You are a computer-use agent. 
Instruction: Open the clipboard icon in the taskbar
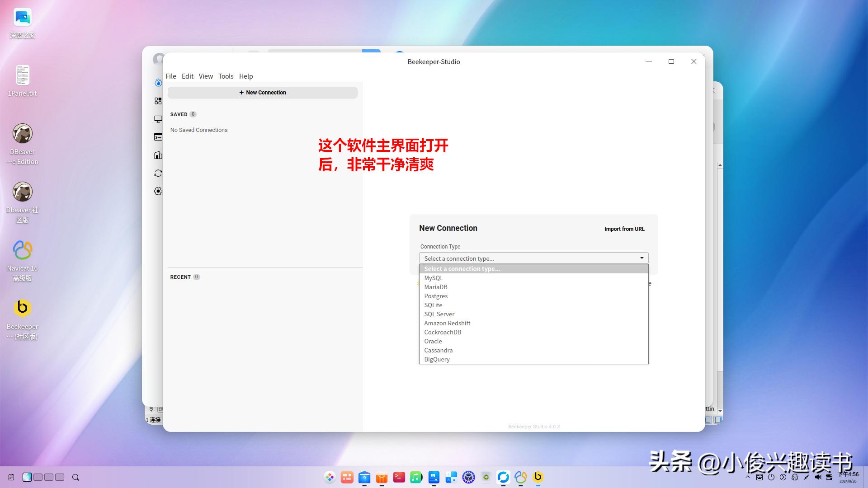click(11, 477)
